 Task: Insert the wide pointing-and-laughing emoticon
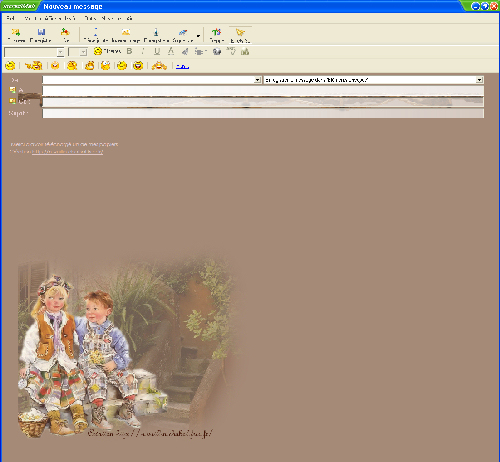pyautogui.click(x=33, y=65)
